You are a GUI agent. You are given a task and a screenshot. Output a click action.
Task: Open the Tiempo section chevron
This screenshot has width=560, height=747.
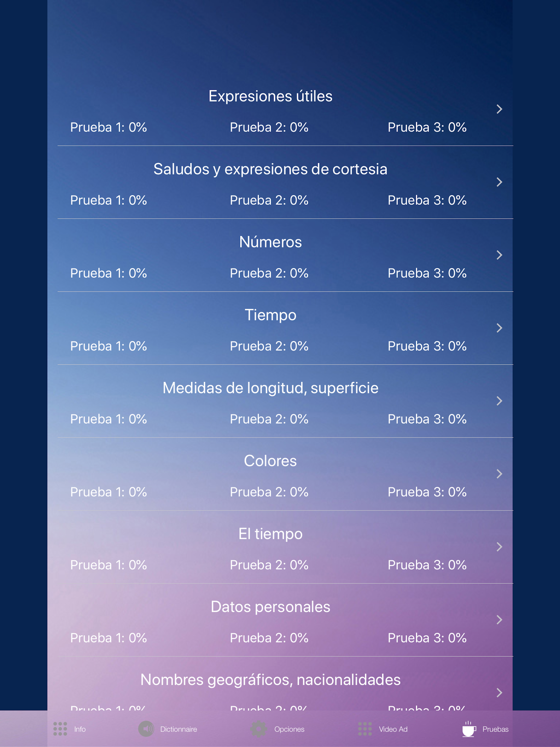(x=500, y=328)
